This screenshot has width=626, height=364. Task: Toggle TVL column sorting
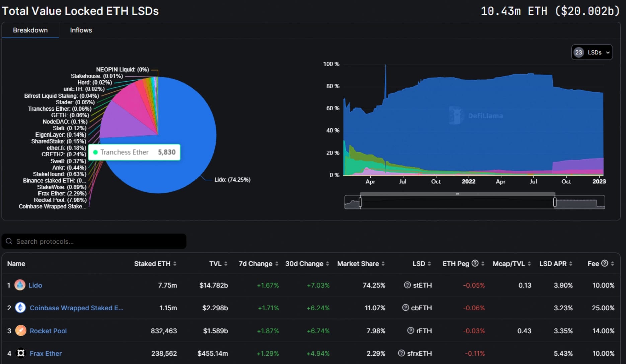point(227,263)
